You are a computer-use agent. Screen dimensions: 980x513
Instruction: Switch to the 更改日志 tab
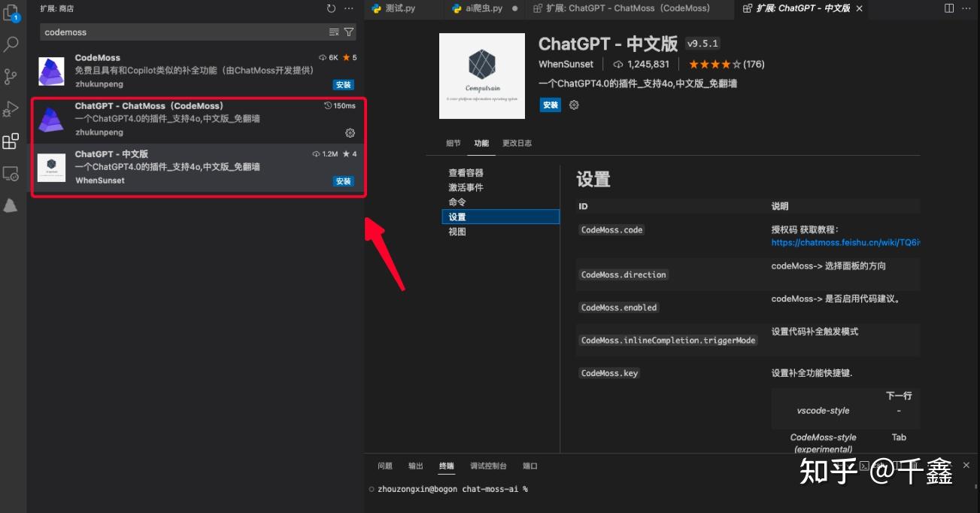[517, 142]
